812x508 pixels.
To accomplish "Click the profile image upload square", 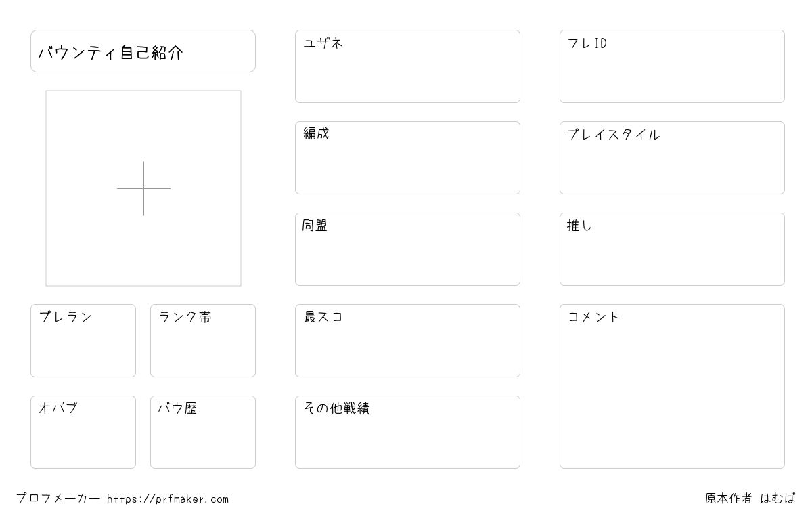I will (x=143, y=188).
